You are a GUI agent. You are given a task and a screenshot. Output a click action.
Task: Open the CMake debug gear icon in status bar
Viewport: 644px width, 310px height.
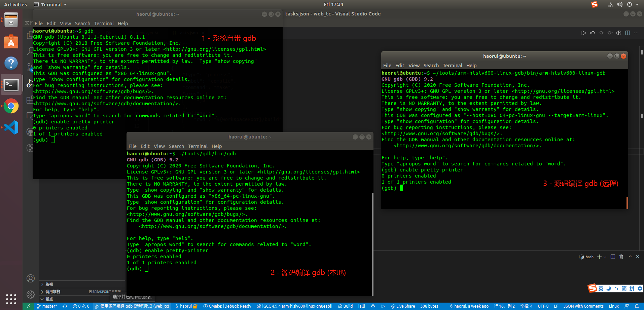tap(372, 306)
